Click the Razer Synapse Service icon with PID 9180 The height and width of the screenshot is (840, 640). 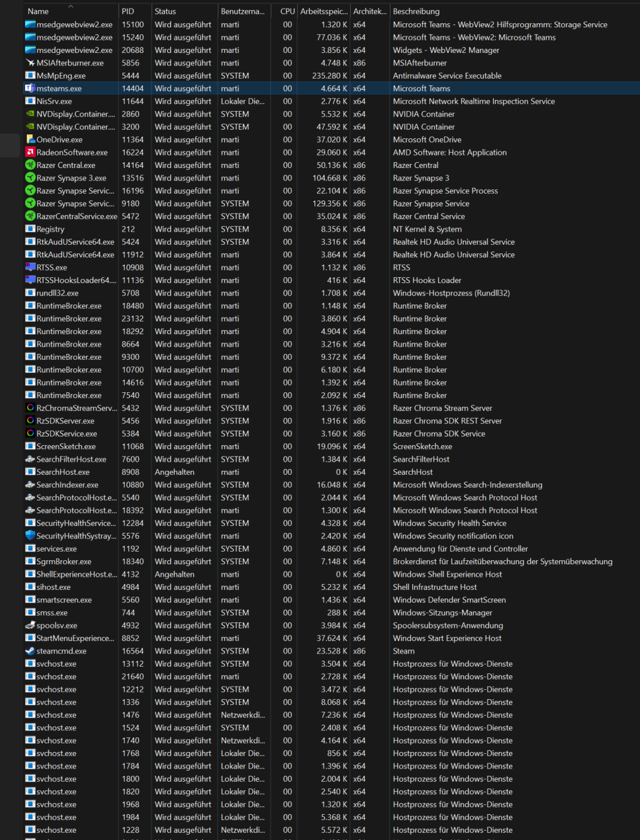point(30,203)
